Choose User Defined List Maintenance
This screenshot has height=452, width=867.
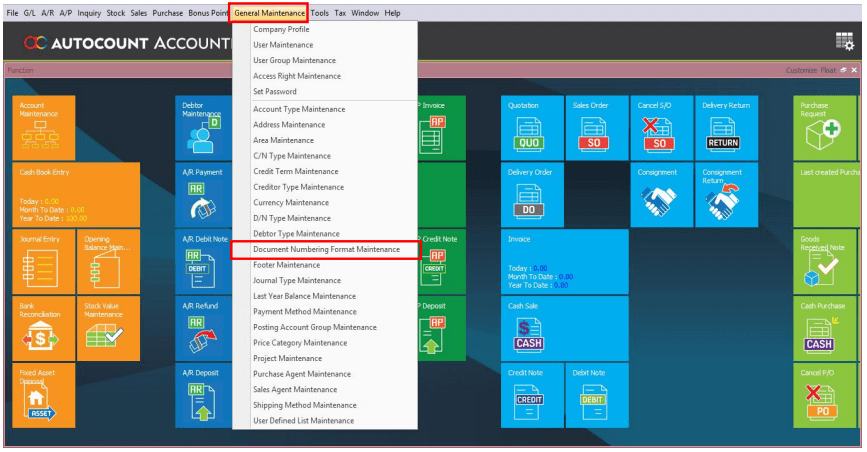pos(304,420)
